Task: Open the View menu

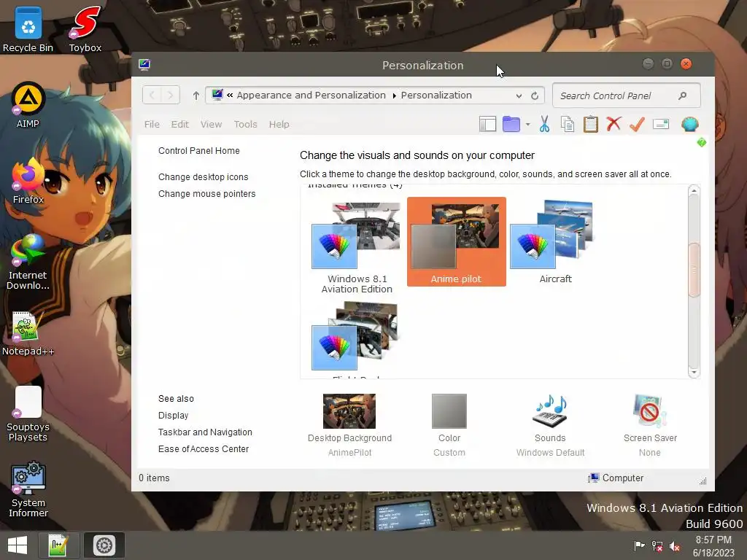Action: pos(211,124)
